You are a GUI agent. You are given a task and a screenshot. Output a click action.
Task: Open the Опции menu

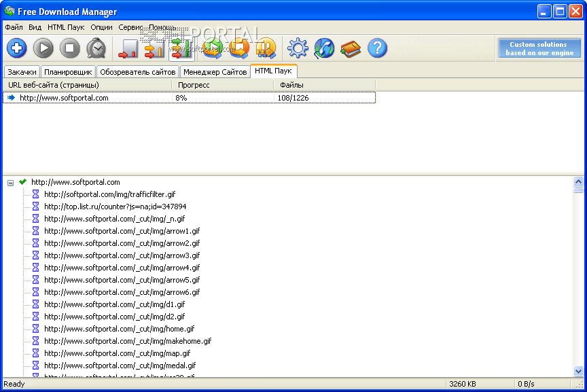tap(101, 27)
